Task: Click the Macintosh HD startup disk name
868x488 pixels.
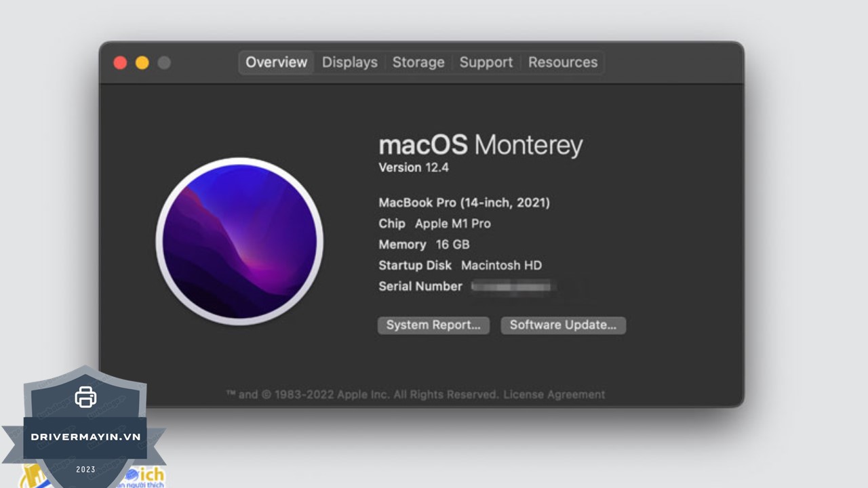Action: click(x=501, y=266)
